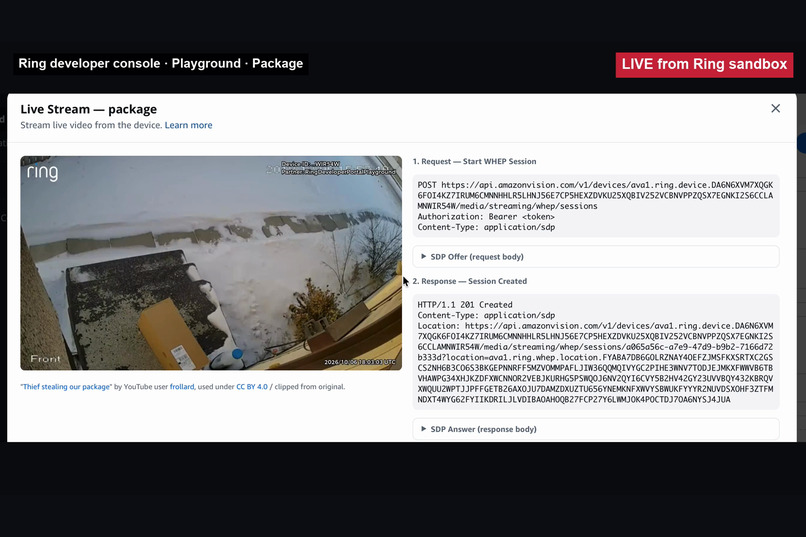Click "Authorization: Bearer <token>" line
The height and width of the screenshot is (537, 806).
coord(486,216)
